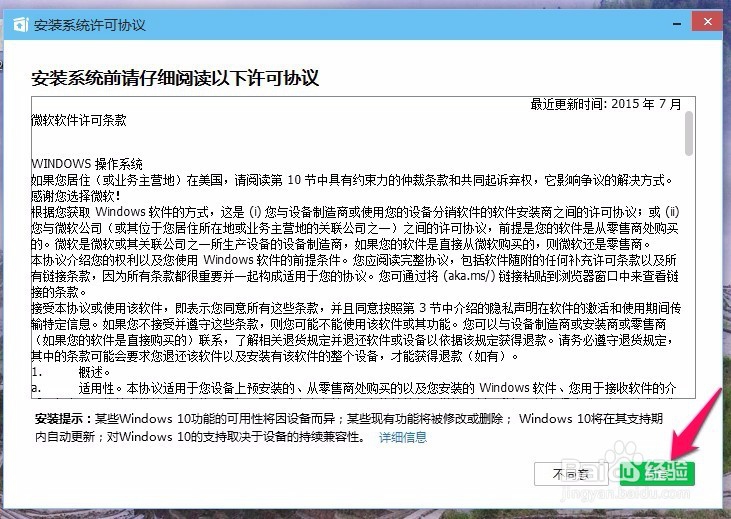Click the line starting with 根据您获取 Windows 软件的方式
731x519 pixels.
pyautogui.click(x=355, y=212)
